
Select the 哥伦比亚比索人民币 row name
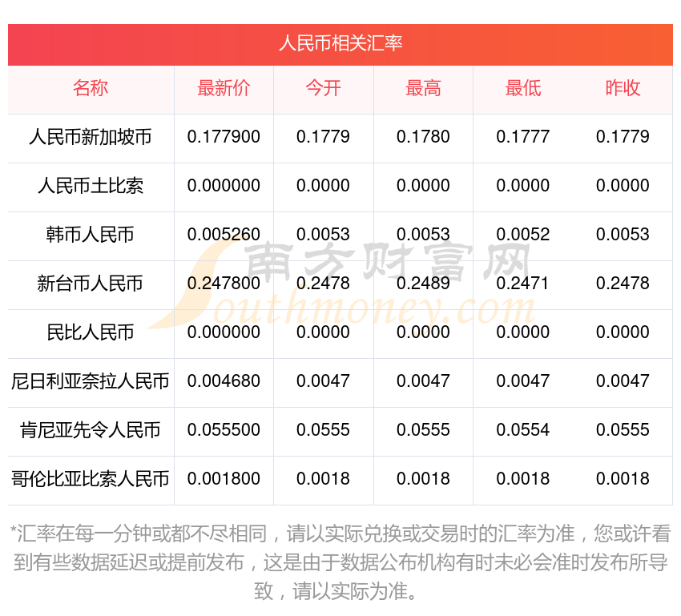(x=91, y=479)
